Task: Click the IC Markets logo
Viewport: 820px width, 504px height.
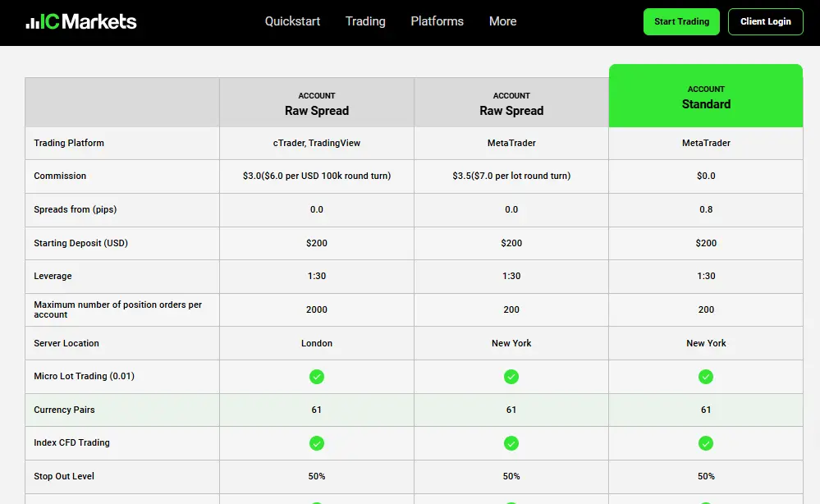Action: point(81,21)
